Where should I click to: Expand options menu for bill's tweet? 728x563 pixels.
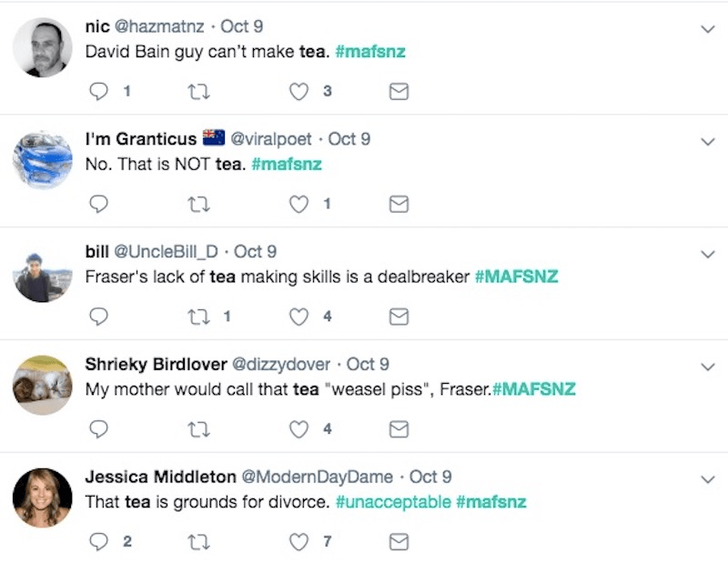[x=707, y=254]
